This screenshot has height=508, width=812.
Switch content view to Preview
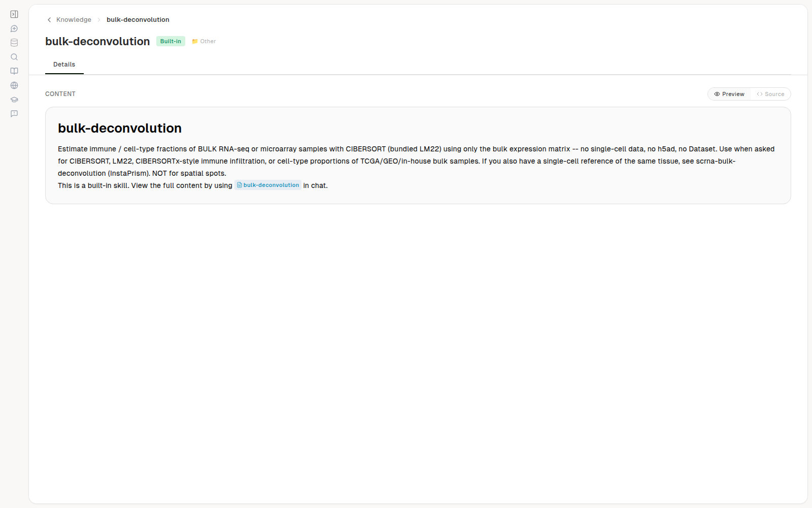pyautogui.click(x=729, y=94)
